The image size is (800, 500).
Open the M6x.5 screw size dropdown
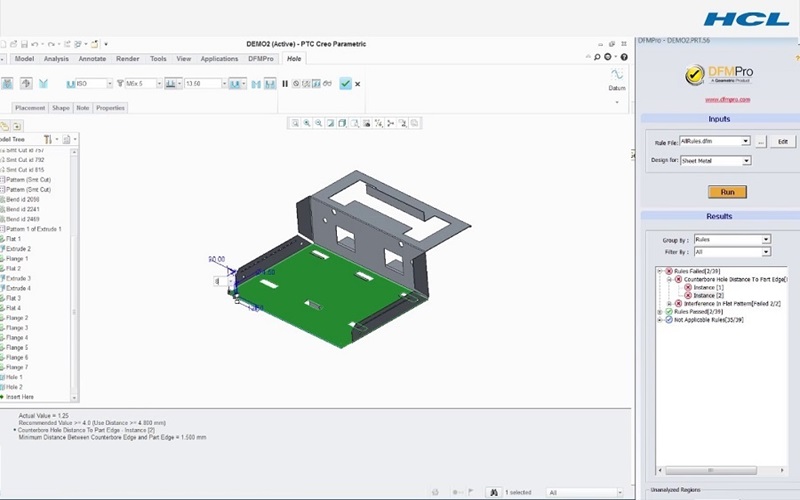coord(159,84)
